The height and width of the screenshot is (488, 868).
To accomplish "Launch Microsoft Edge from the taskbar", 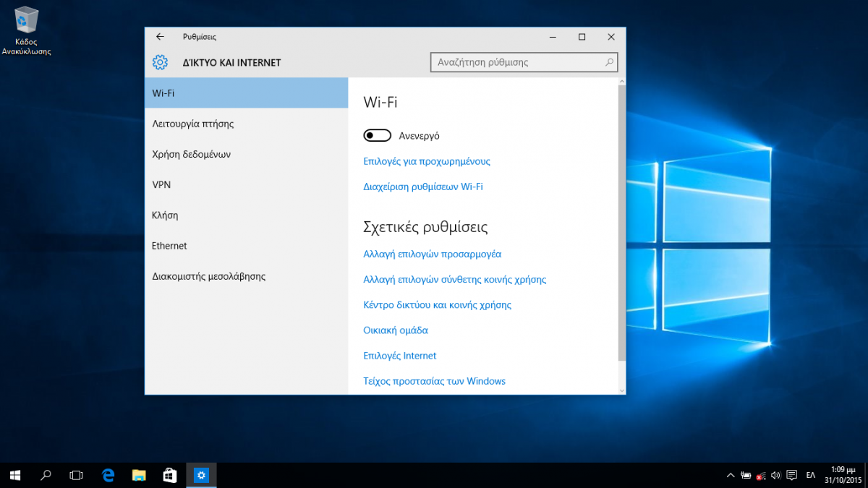I will click(x=109, y=475).
